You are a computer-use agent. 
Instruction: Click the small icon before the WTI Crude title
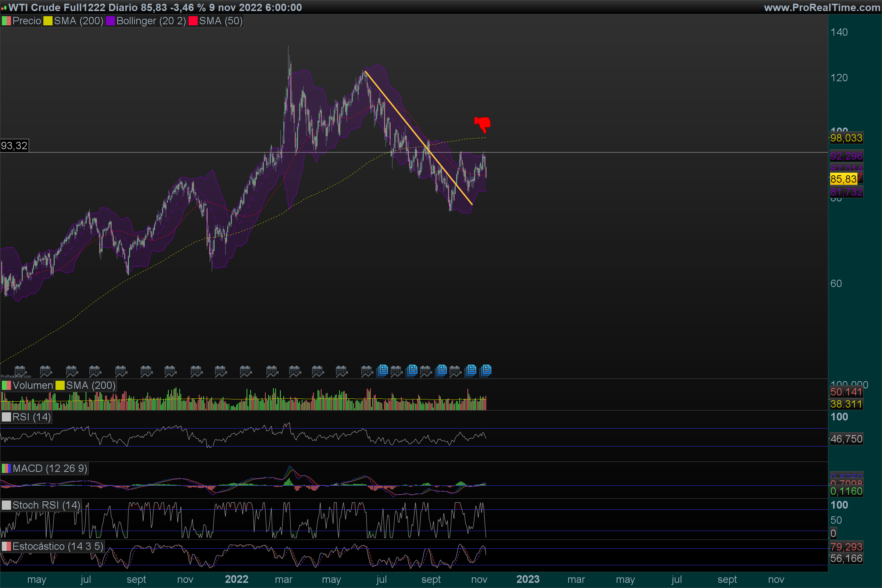pos(4,7)
